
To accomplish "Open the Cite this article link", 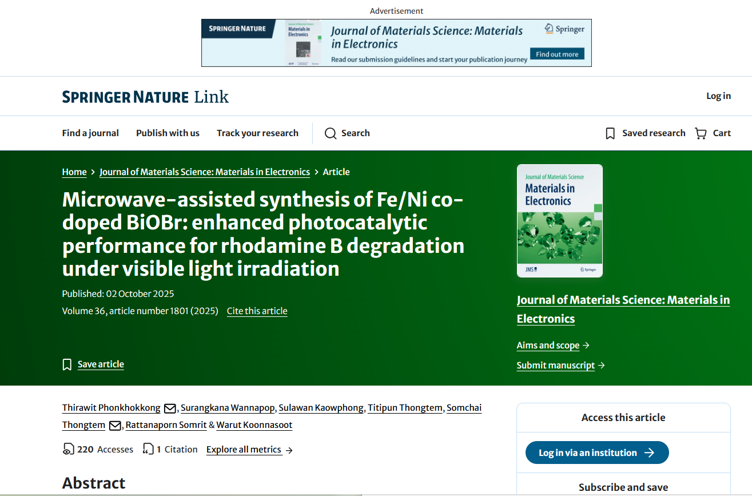I will pos(257,311).
